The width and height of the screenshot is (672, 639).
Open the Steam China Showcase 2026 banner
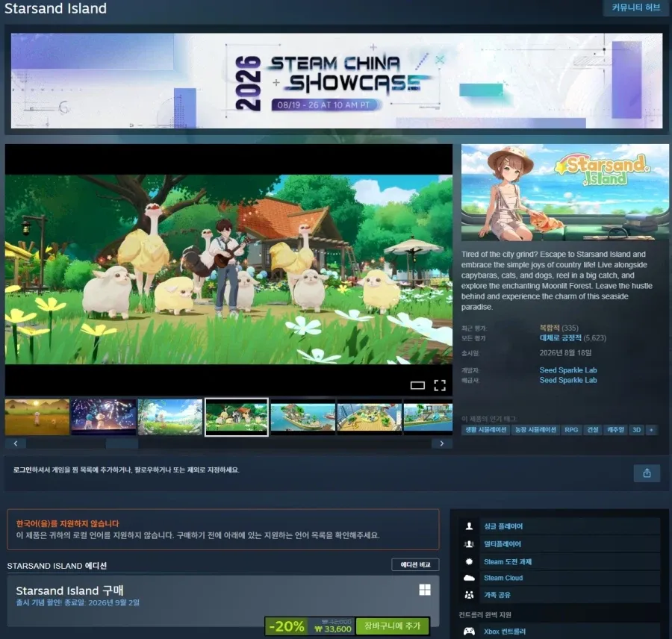pos(337,81)
